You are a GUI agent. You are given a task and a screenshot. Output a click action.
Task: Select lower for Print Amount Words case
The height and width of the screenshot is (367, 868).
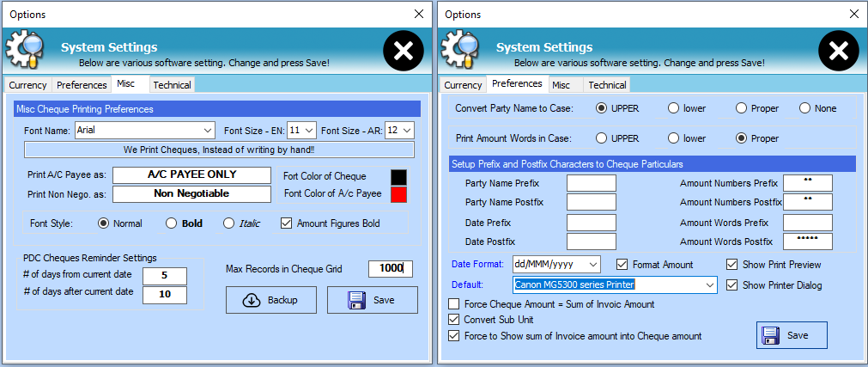point(673,138)
